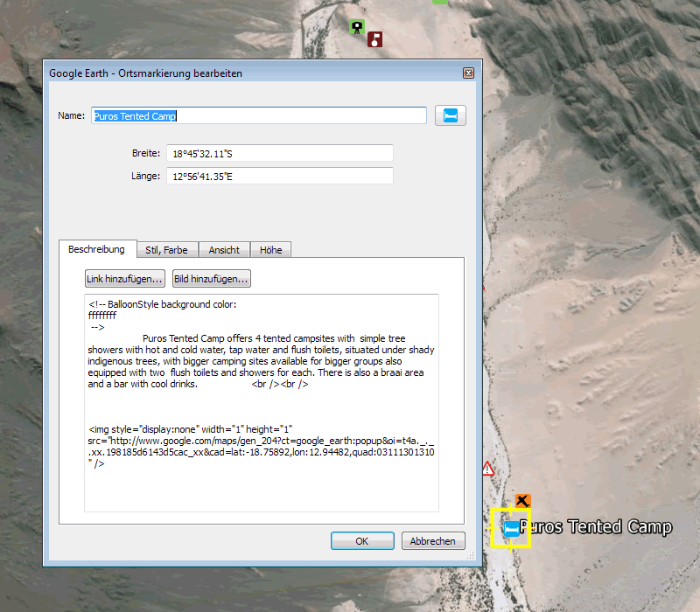Open the Ansicht tab
Screen dimensions: 700x612
(x=224, y=250)
